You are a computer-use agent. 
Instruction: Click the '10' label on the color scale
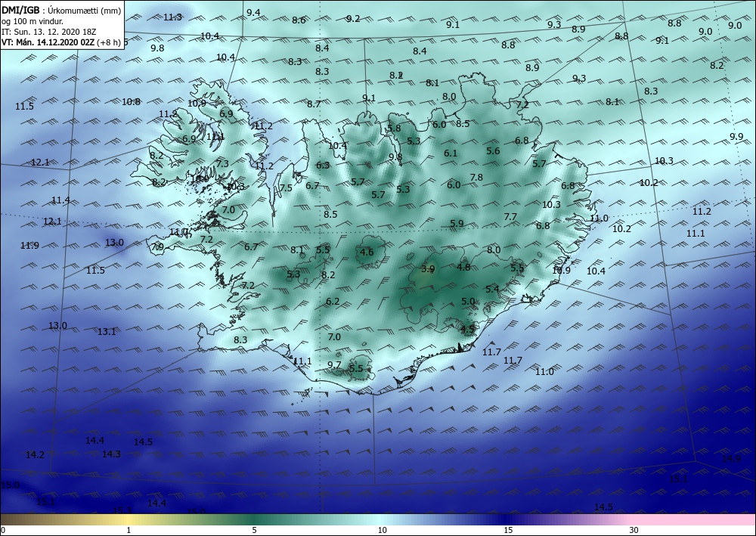(x=382, y=531)
